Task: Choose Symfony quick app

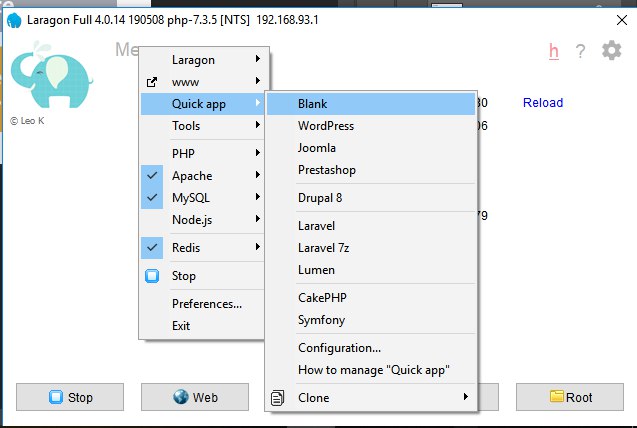Action: tap(371, 320)
